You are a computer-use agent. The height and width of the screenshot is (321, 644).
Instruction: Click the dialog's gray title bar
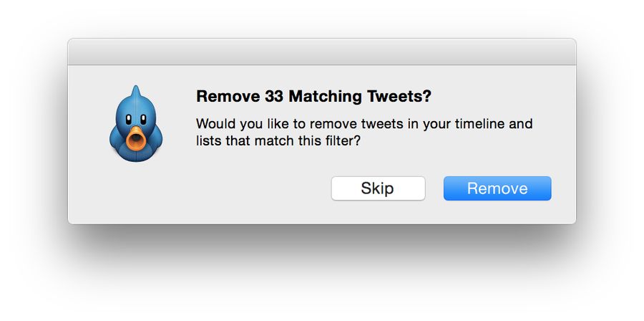(322, 52)
